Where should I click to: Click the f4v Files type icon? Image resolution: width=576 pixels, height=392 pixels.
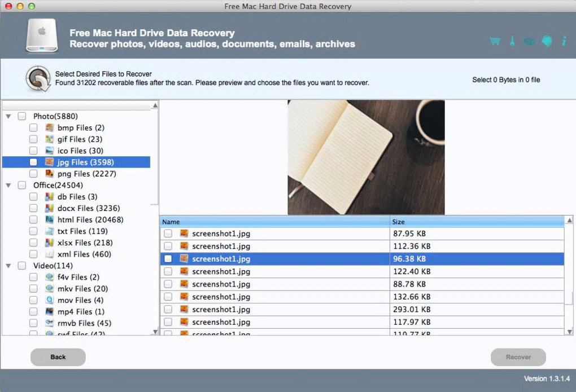tap(49, 277)
